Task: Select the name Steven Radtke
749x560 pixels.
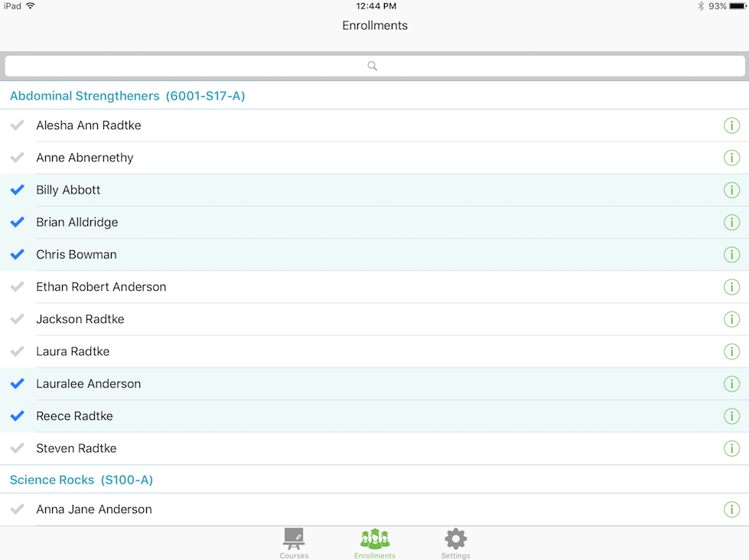Action: coord(77,448)
